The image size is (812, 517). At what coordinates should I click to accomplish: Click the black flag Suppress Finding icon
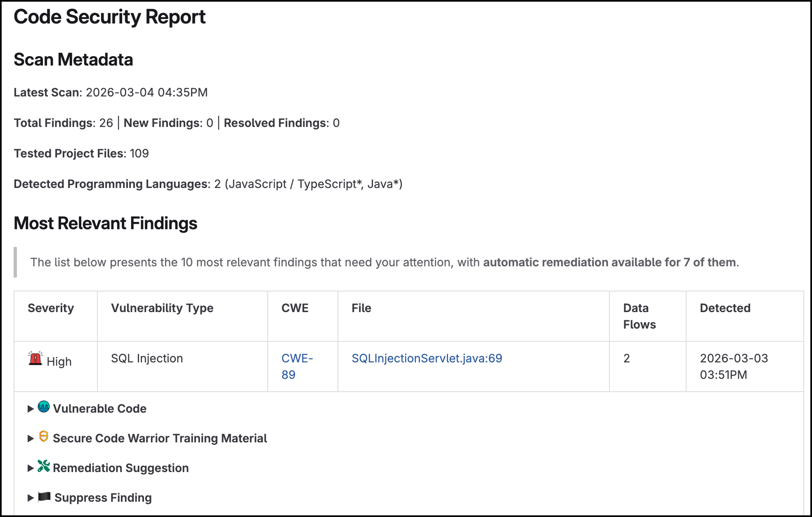tap(44, 497)
